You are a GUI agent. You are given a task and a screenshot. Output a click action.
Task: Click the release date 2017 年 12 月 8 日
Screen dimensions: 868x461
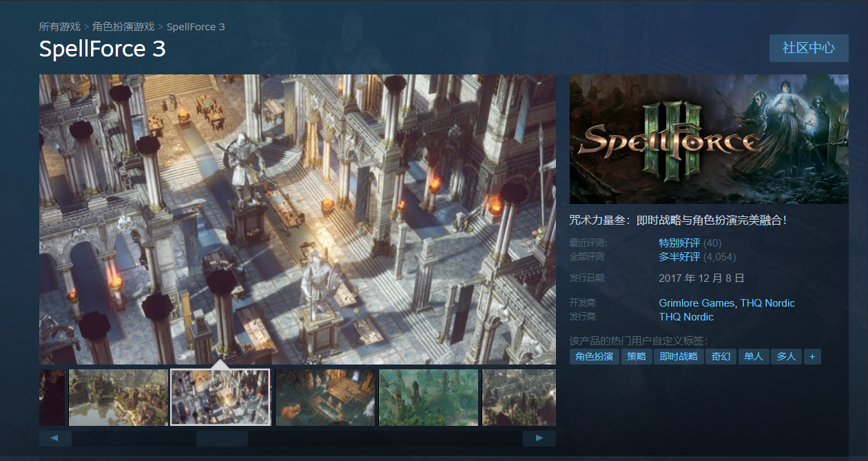click(x=702, y=278)
